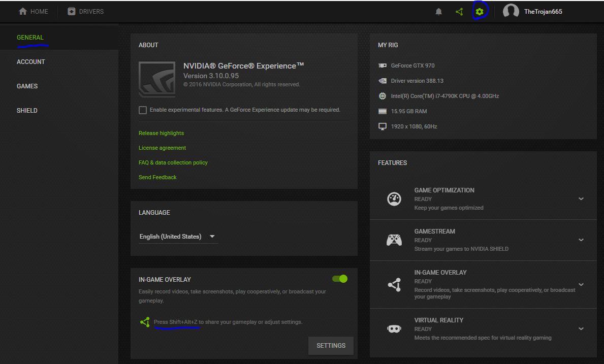The height and width of the screenshot is (364, 604).
Task: Open the Games settings section
Action: (x=27, y=86)
